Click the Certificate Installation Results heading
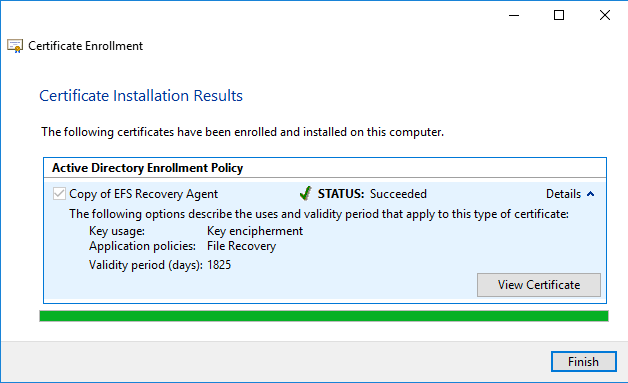628x383 pixels. click(141, 96)
